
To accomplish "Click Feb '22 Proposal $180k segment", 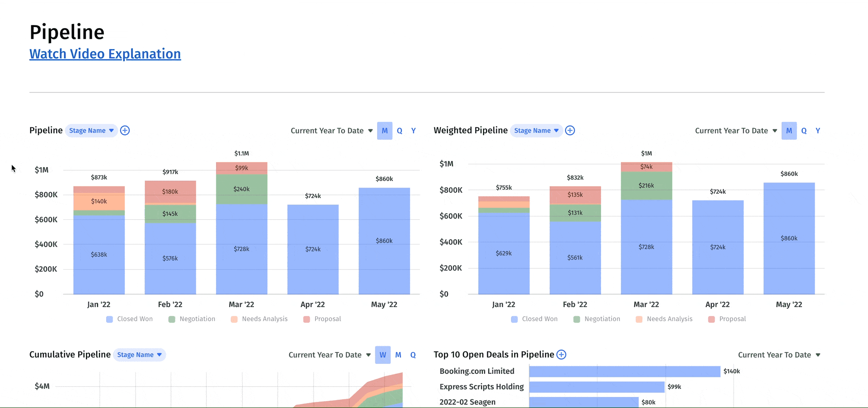I will tap(170, 192).
